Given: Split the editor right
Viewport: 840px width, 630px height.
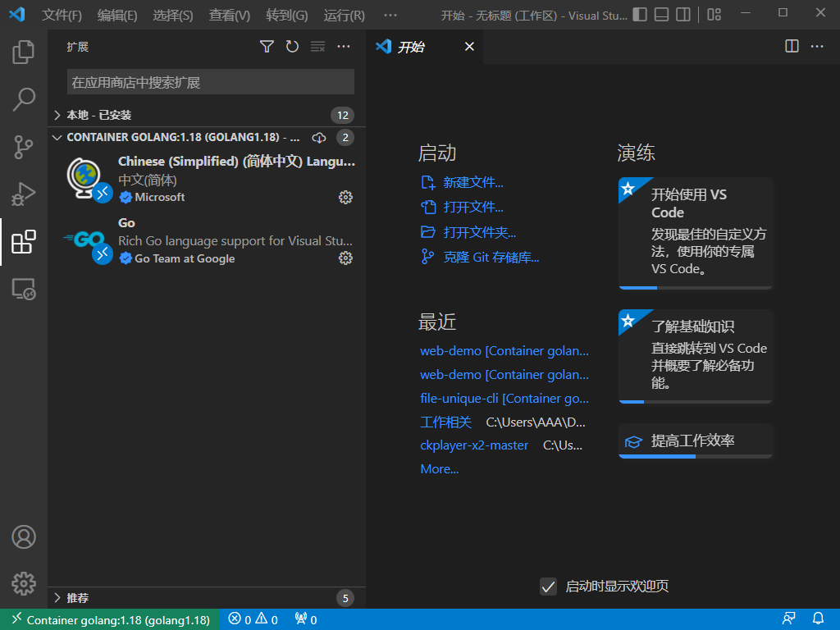Looking at the screenshot, I should 792,47.
